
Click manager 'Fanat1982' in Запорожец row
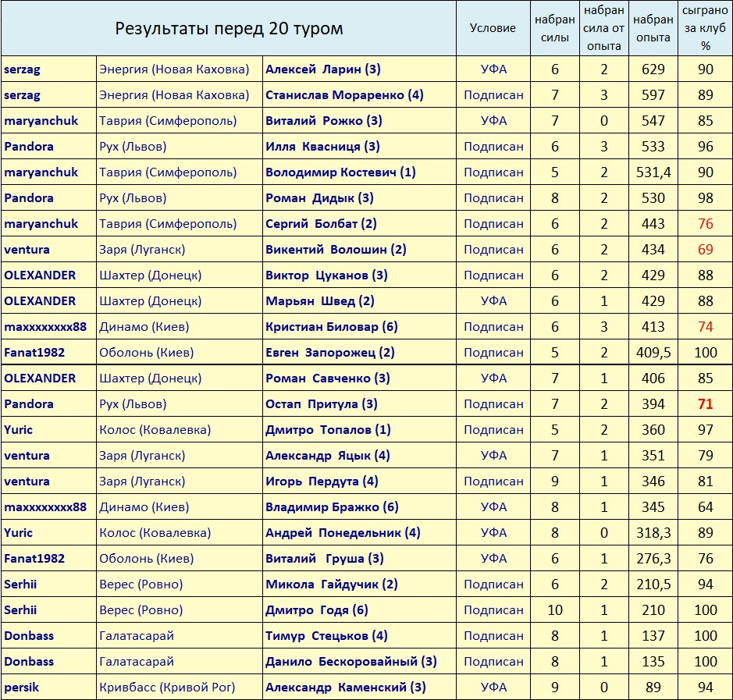tap(34, 352)
